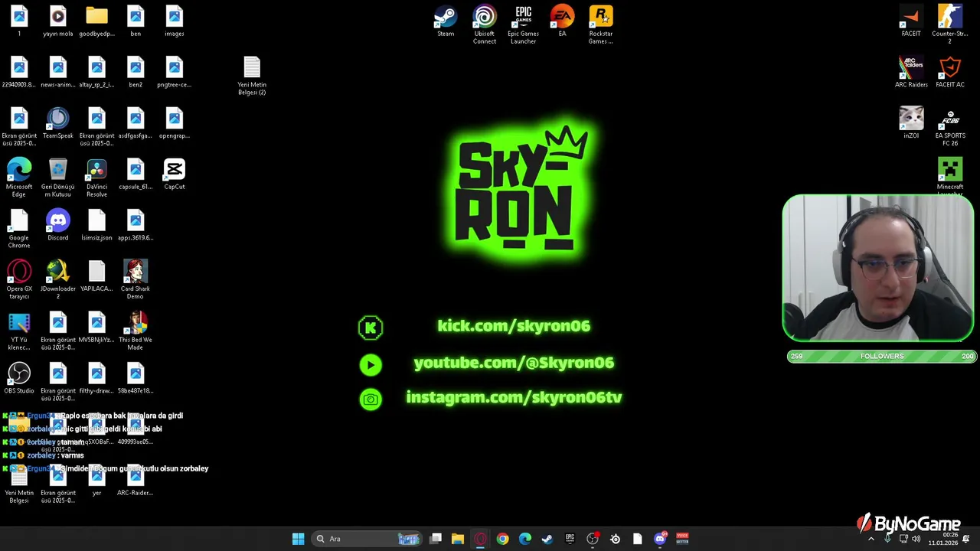Image resolution: width=980 pixels, height=551 pixels.
Task: Open Microsoft Edge from the taskbar
Action: coord(525,539)
